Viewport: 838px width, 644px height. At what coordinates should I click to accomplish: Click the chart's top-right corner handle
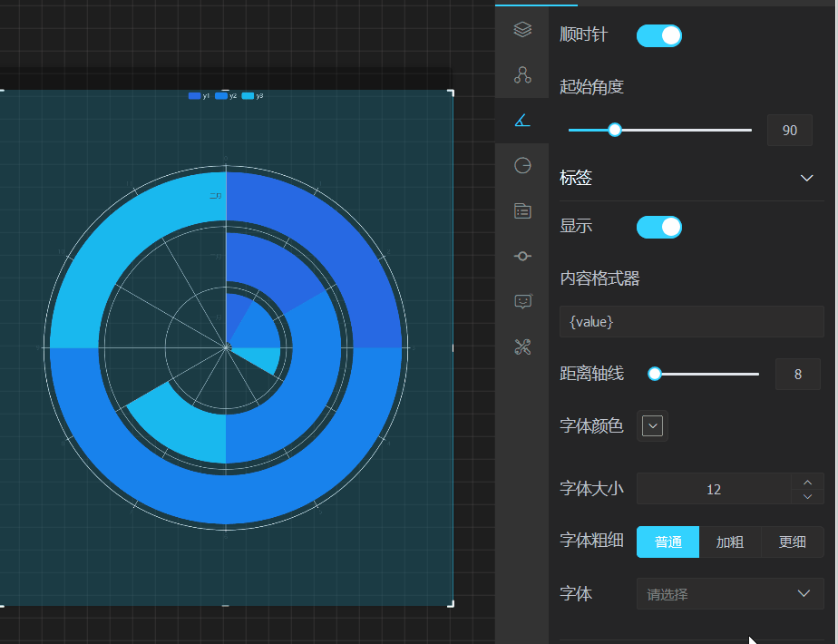point(451,93)
